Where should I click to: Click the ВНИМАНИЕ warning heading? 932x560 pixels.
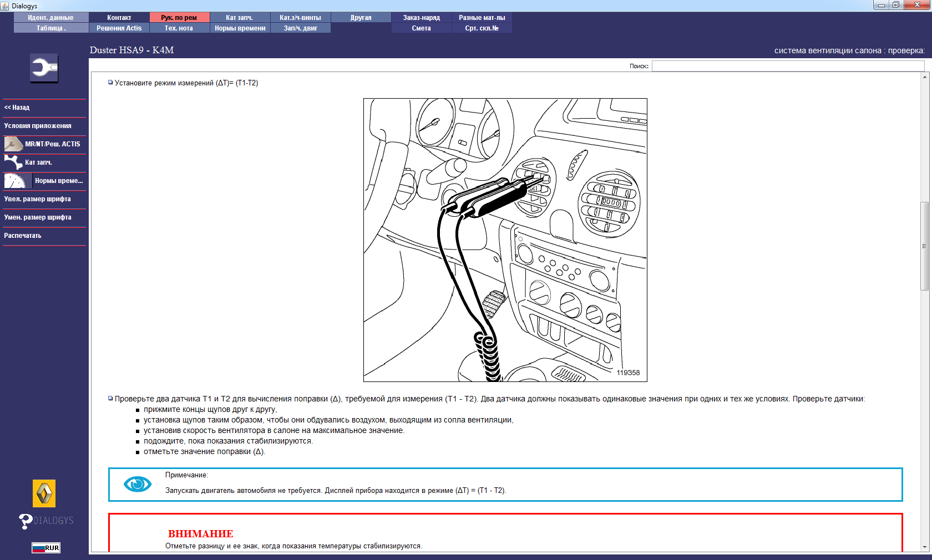[201, 534]
